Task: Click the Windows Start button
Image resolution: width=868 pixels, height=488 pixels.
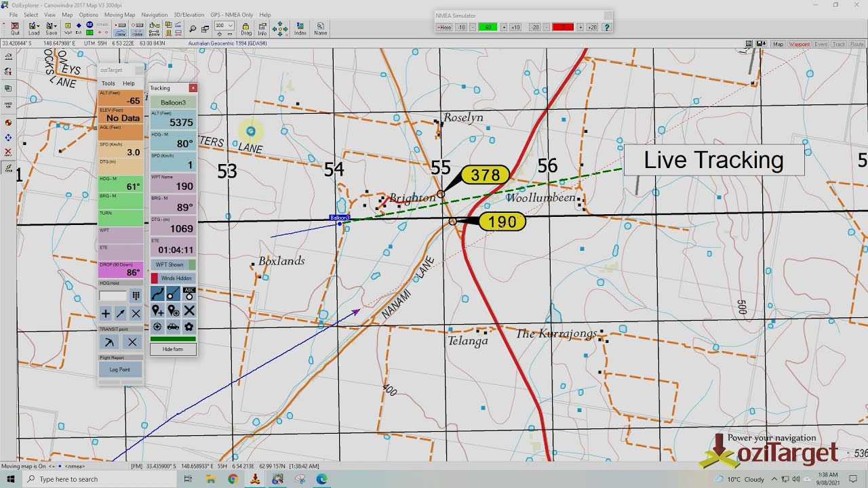Action: tap(11, 479)
